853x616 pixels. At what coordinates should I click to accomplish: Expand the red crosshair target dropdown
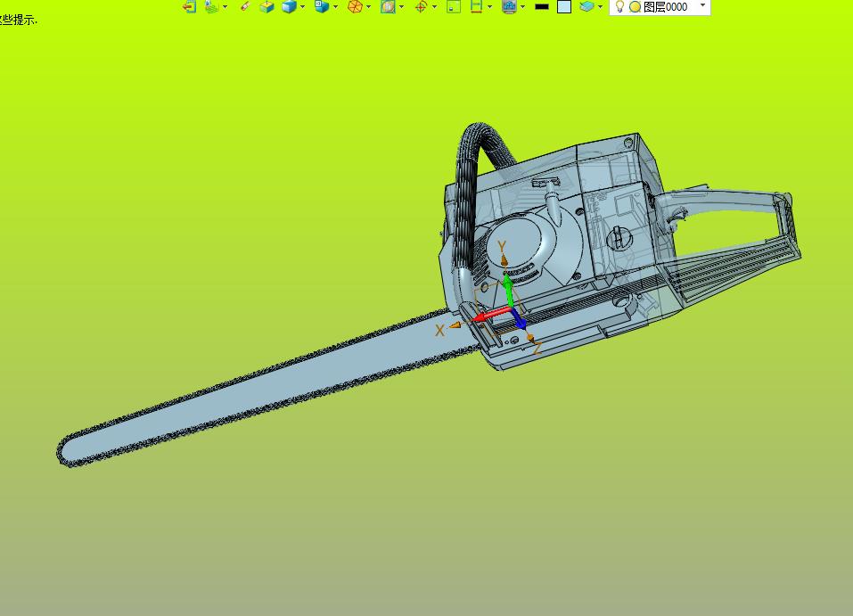pos(434,7)
